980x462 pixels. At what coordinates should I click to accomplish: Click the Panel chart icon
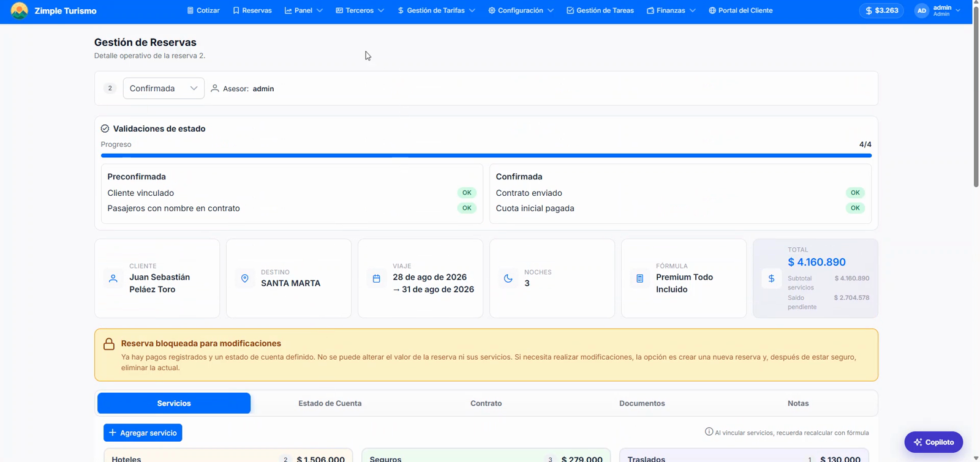[x=288, y=10]
